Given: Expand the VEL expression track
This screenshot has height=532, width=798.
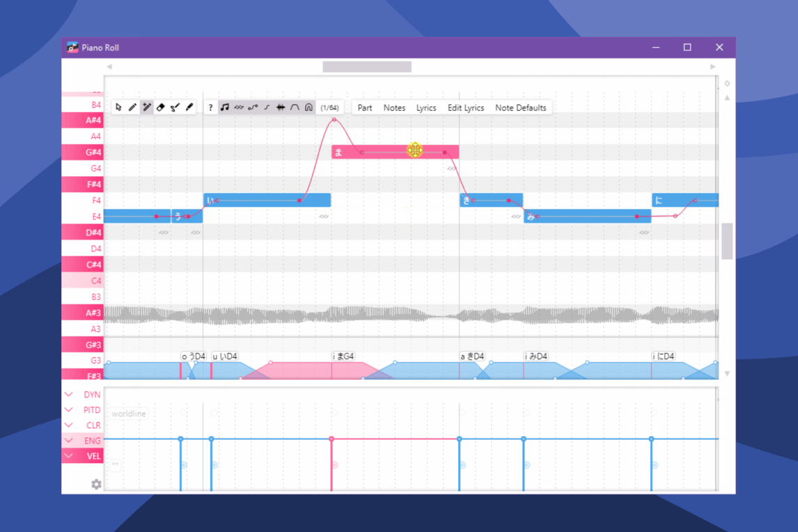Looking at the screenshot, I should click(68, 455).
